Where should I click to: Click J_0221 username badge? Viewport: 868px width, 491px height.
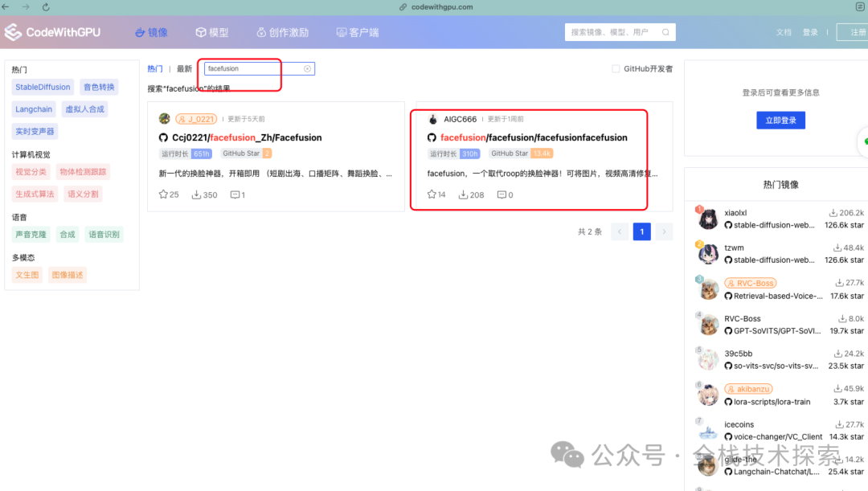(x=197, y=119)
